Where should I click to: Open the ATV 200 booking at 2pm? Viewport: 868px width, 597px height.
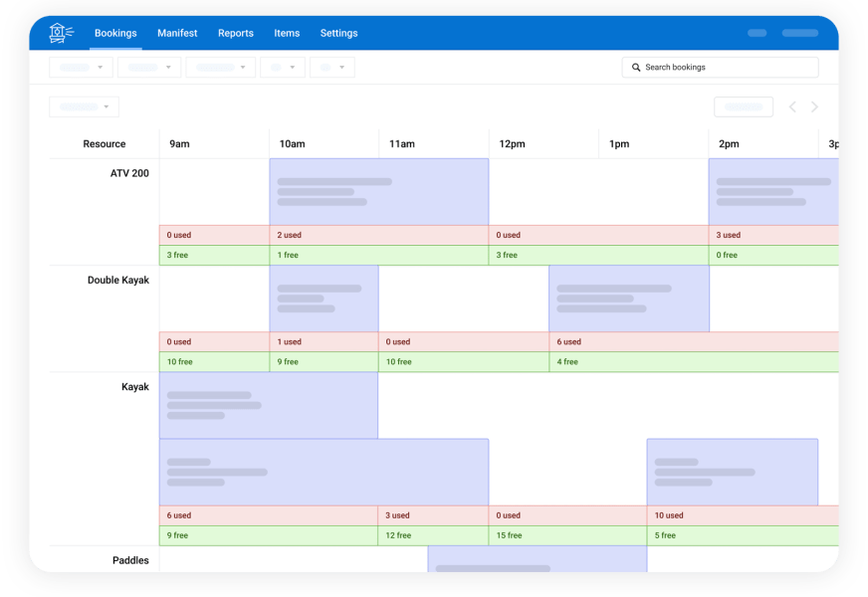point(773,192)
